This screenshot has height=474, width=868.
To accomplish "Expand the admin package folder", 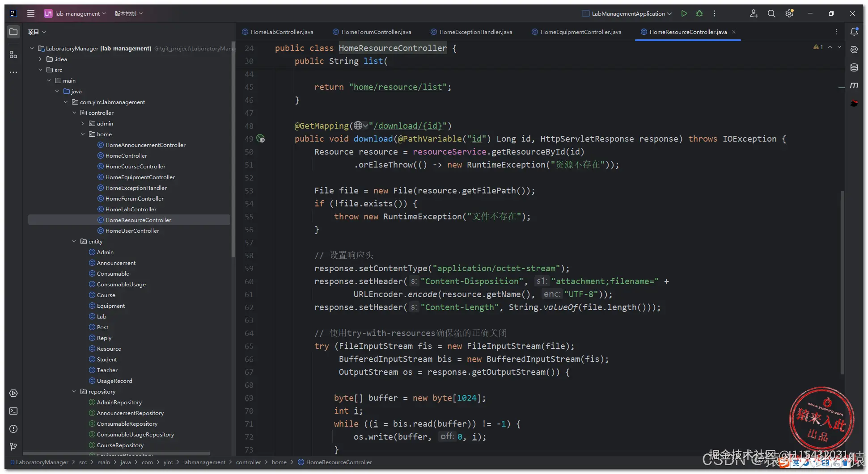I will click(83, 123).
